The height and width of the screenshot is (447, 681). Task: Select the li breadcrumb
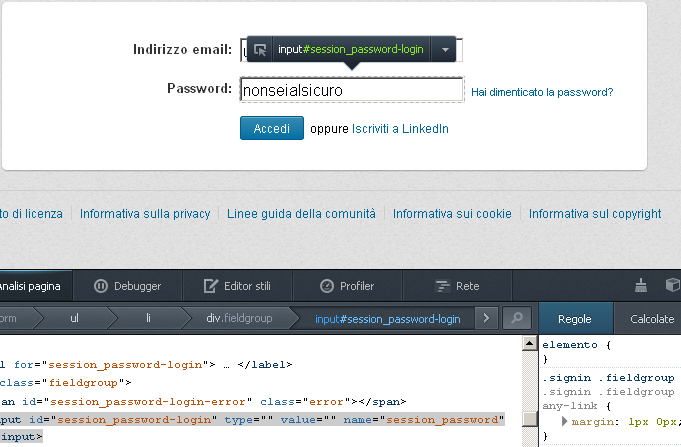(148, 318)
